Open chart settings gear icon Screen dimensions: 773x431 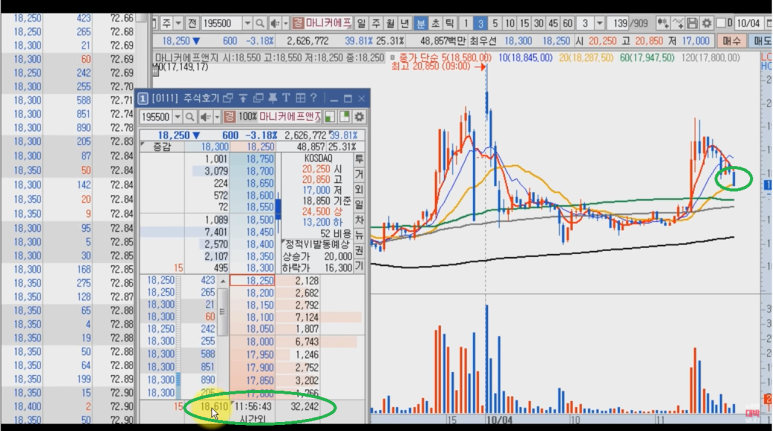(x=707, y=23)
